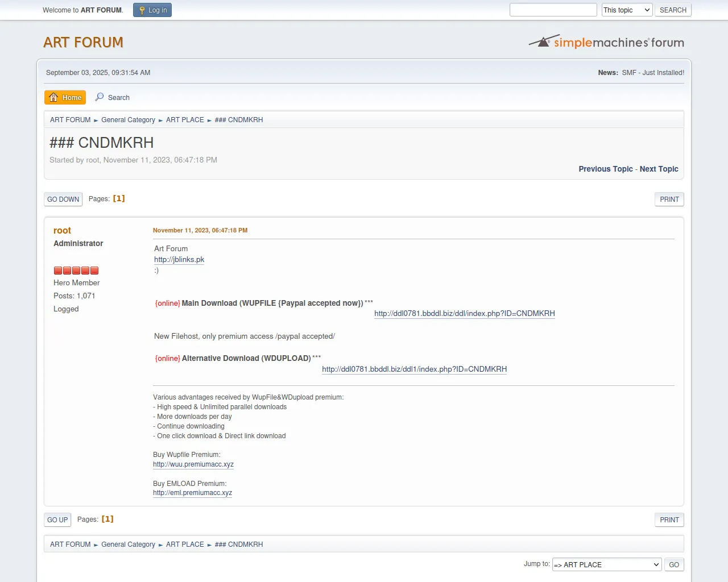Click the 'Continue downloading' line
This screenshot has width=728, height=582.
(x=189, y=426)
